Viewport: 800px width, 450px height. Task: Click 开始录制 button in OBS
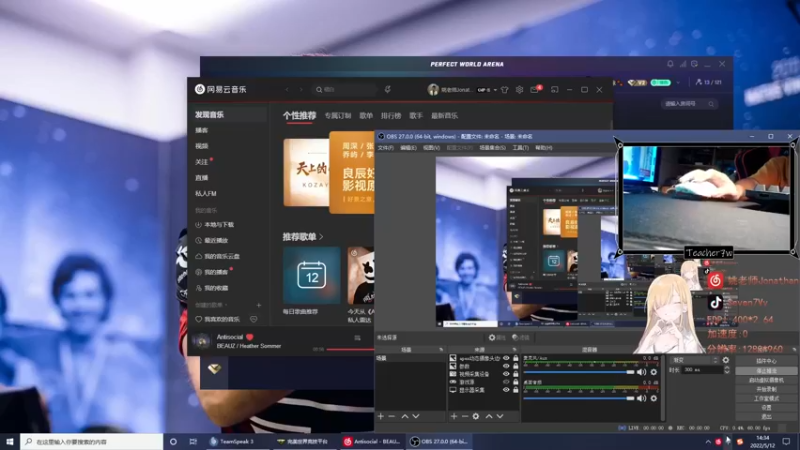coord(766,389)
